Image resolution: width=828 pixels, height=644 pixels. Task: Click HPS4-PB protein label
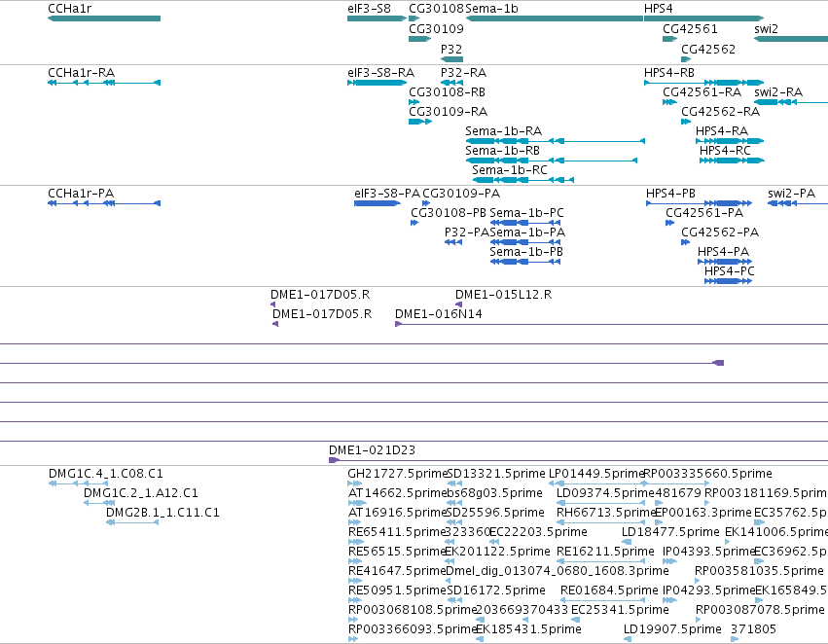click(670, 194)
